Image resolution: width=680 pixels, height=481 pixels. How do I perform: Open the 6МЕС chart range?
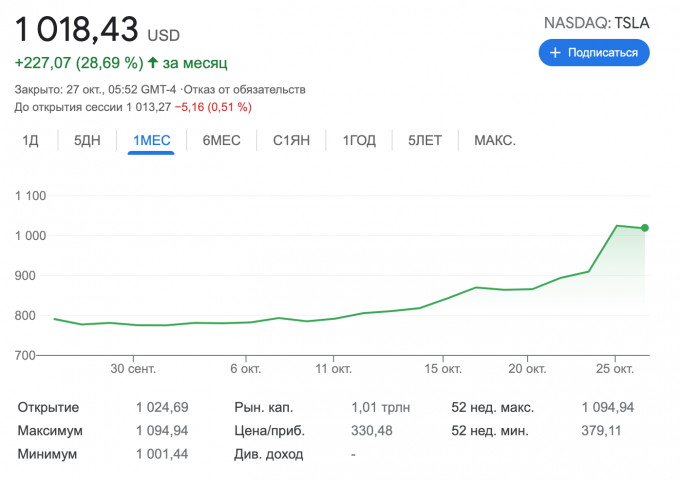pos(222,141)
